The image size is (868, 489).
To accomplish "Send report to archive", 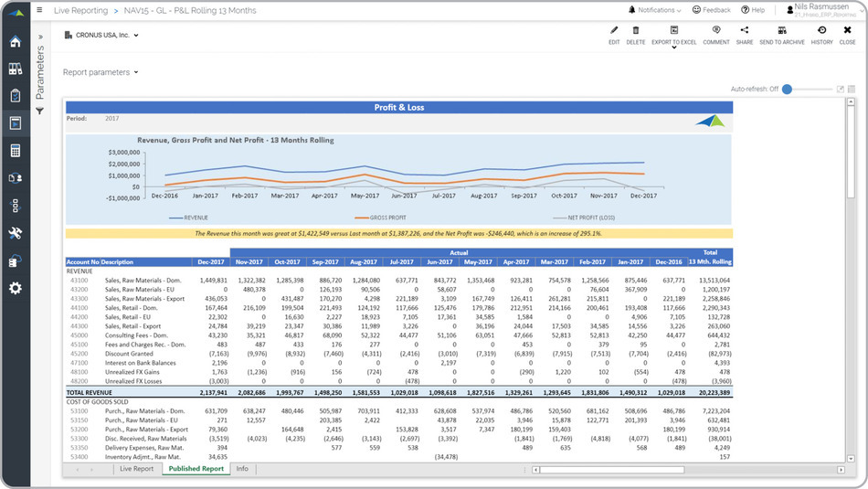I will (782, 34).
